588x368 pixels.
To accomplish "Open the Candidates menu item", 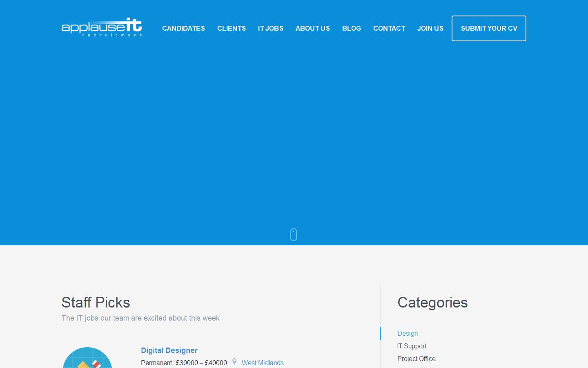I will tap(183, 28).
